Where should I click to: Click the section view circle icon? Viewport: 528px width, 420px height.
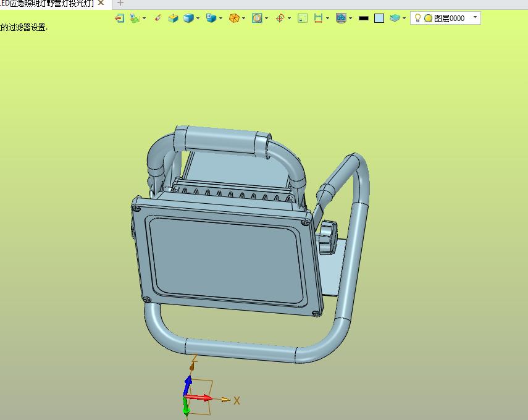point(257,18)
